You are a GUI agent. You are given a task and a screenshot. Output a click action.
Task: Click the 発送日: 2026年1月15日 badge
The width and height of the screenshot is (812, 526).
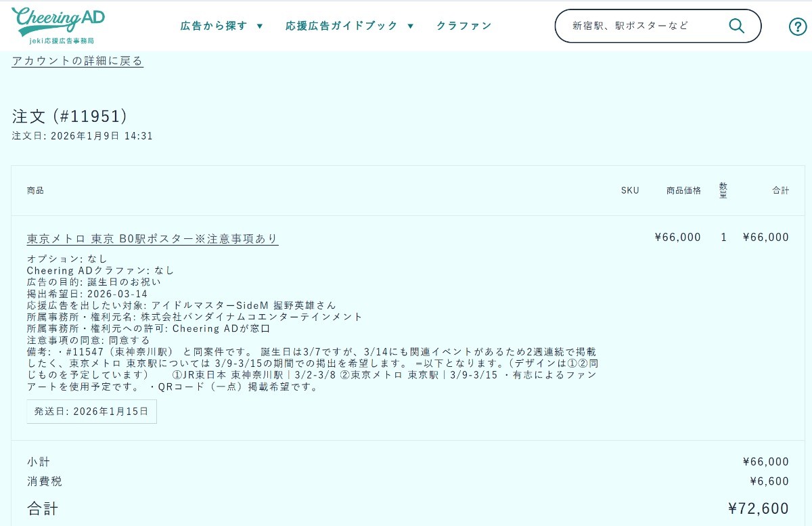[x=91, y=412]
